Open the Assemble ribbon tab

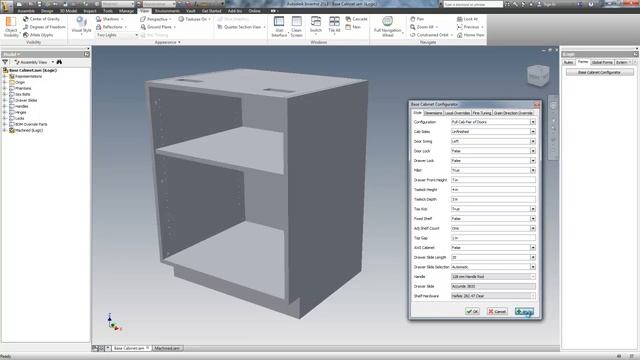26,11
